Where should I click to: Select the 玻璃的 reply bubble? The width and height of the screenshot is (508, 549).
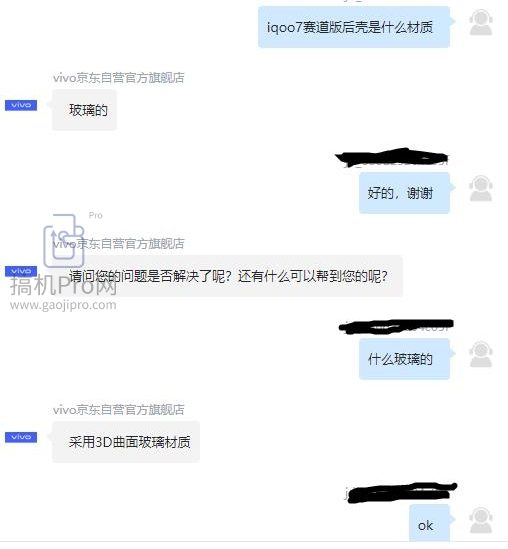pos(84,110)
